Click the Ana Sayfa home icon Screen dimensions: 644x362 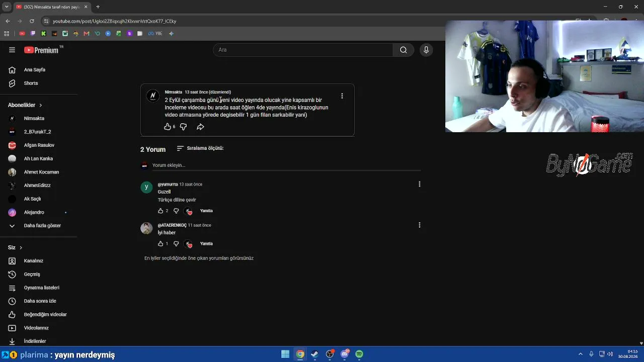point(12,69)
